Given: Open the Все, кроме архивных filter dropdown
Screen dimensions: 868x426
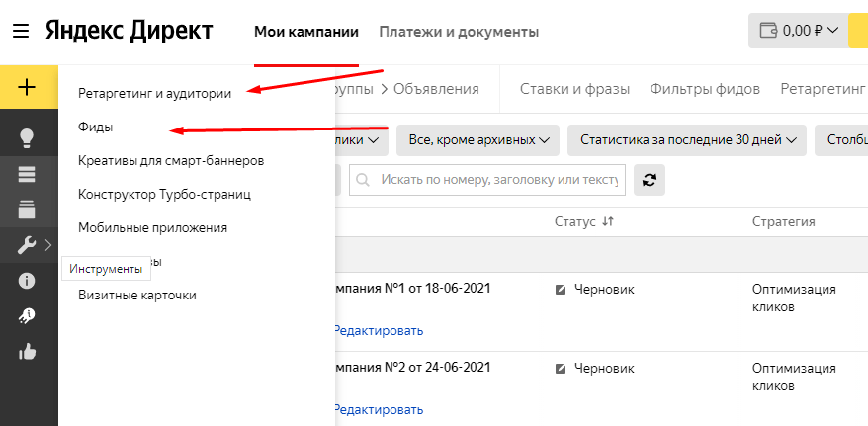Looking at the screenshot, I should [x=479, y=140].
